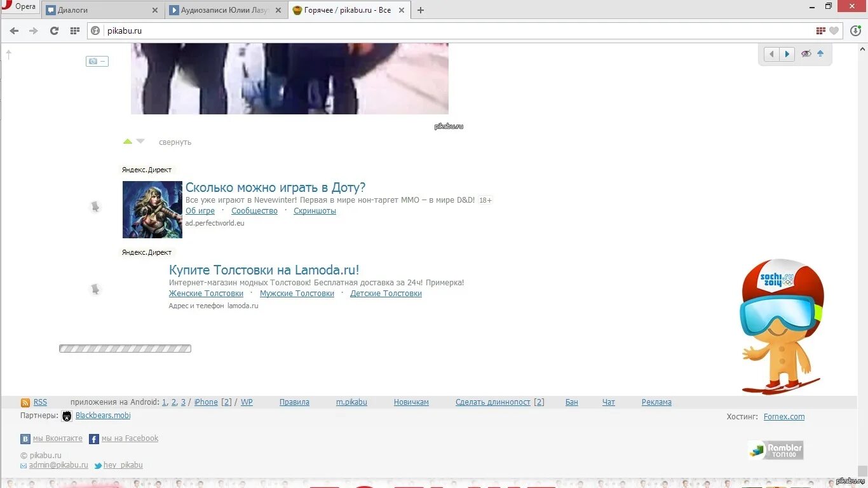This screenshot has height=488, width=868.
Task: Downvote the post with gray arrow
Action: [140, 141]
